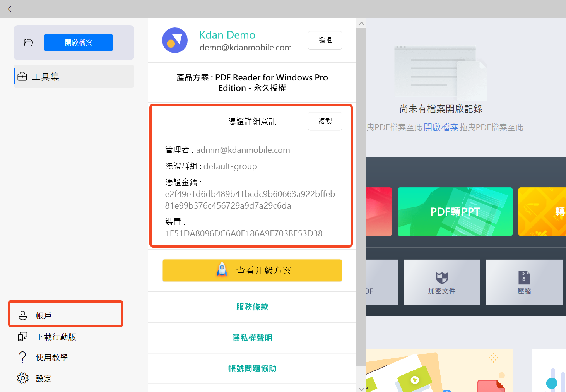Click the Kdan Demo profile avatar
The height and width of the screenshot is (392, 566).
175,40
